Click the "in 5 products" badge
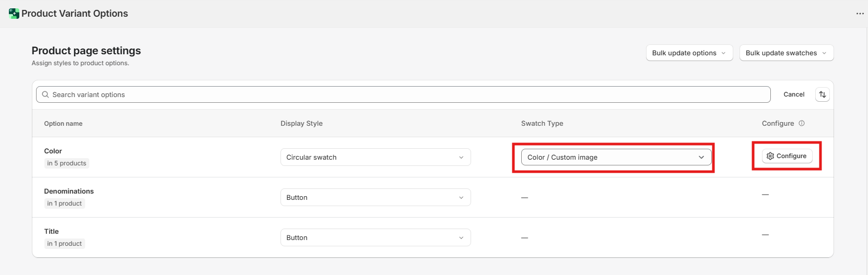868x275 pixels. [66, 163]
